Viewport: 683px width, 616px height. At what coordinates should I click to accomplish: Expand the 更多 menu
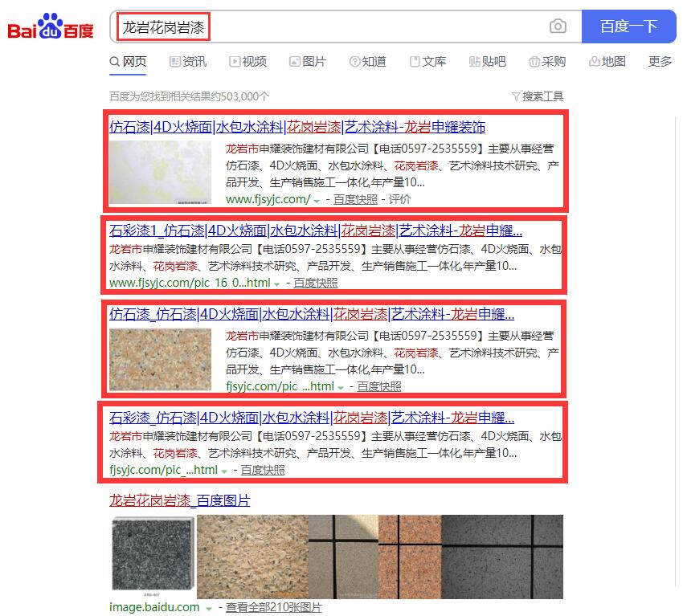click(x=660, y=61)
